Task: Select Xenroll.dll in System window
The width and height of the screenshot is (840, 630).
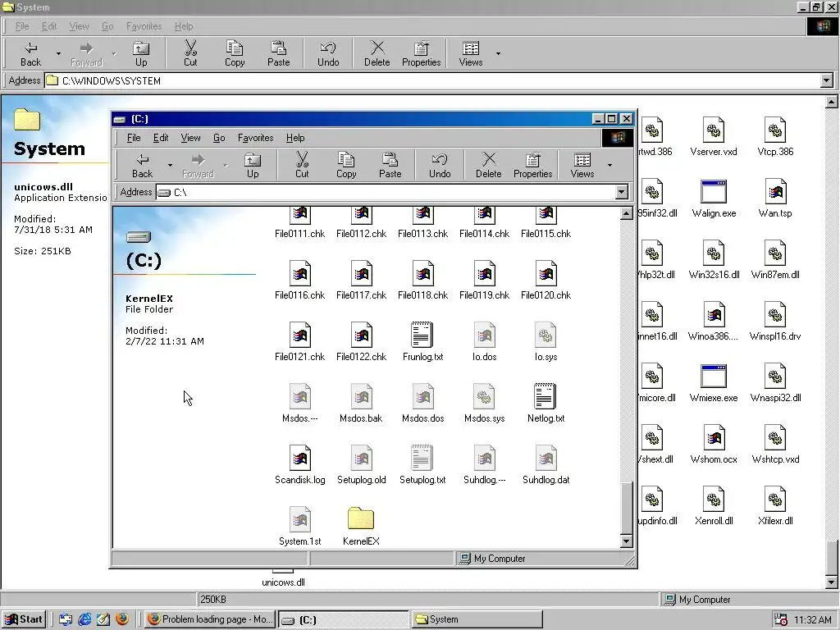Action: point(714,506)
